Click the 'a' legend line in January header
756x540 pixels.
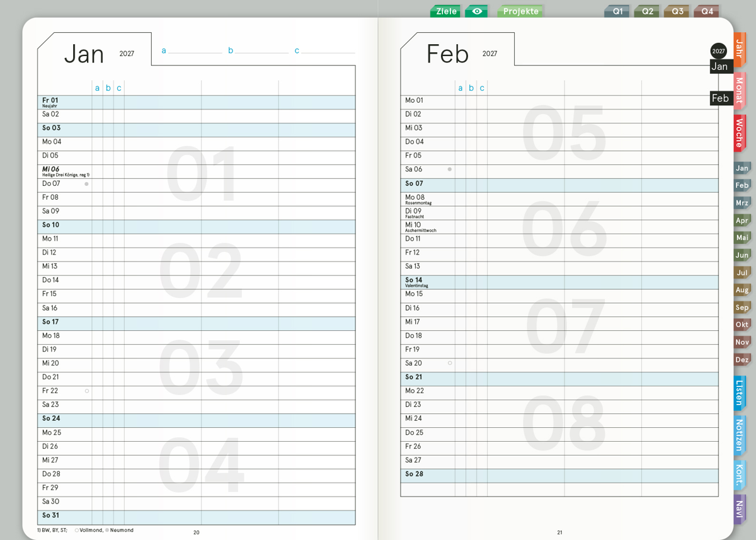[x=192, y=50]
